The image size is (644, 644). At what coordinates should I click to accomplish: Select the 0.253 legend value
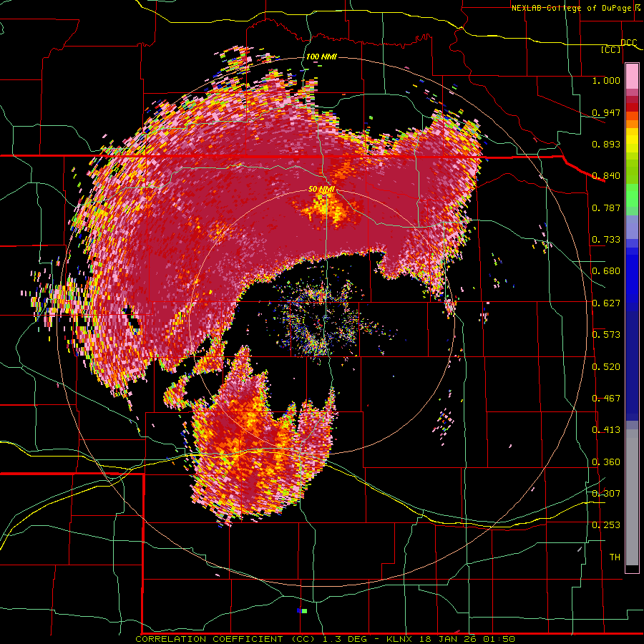click(x=606, y=525)
